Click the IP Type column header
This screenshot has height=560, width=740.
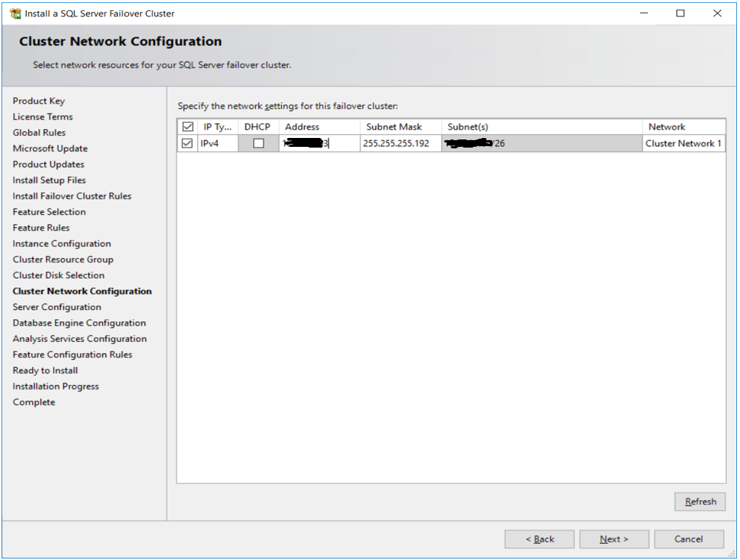[217, 127]
